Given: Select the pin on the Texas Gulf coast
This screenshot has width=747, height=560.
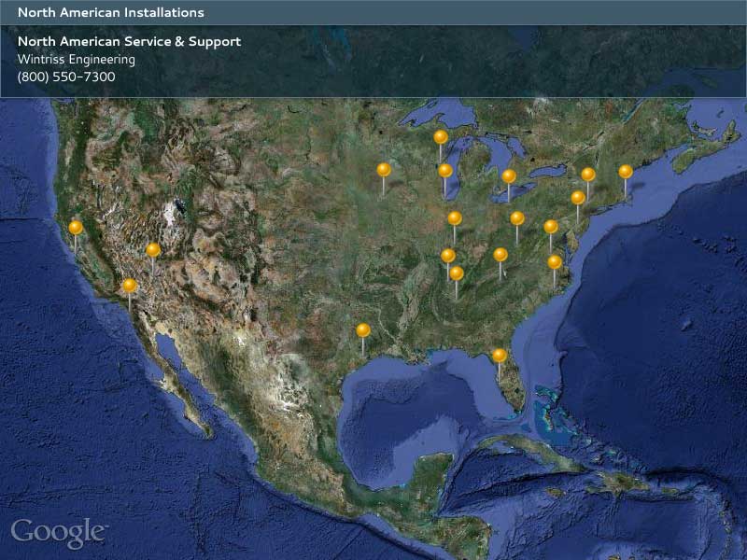Looking at the screenshot, I should (363, 330).
